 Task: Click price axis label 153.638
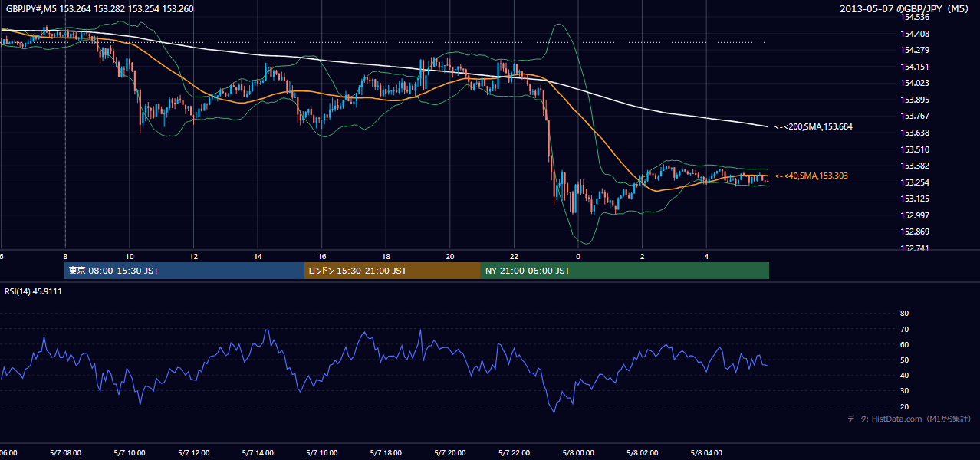(914, 133)
